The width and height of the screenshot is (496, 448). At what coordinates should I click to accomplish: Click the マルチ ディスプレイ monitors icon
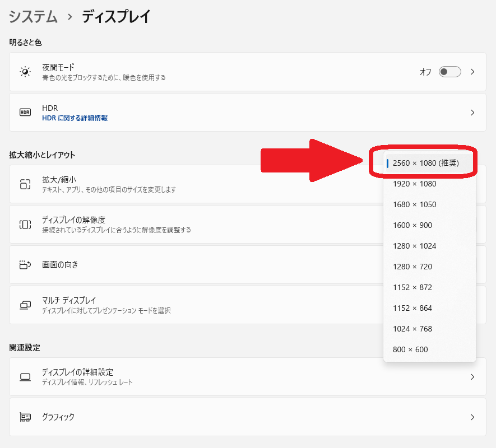[x=25, y=305]
